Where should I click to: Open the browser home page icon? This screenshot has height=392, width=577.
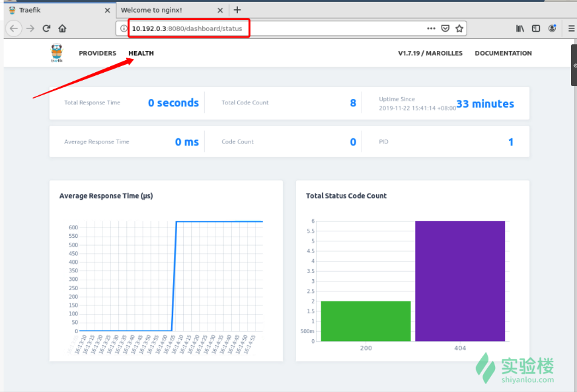pyautogui.click(x=62, y=28)
